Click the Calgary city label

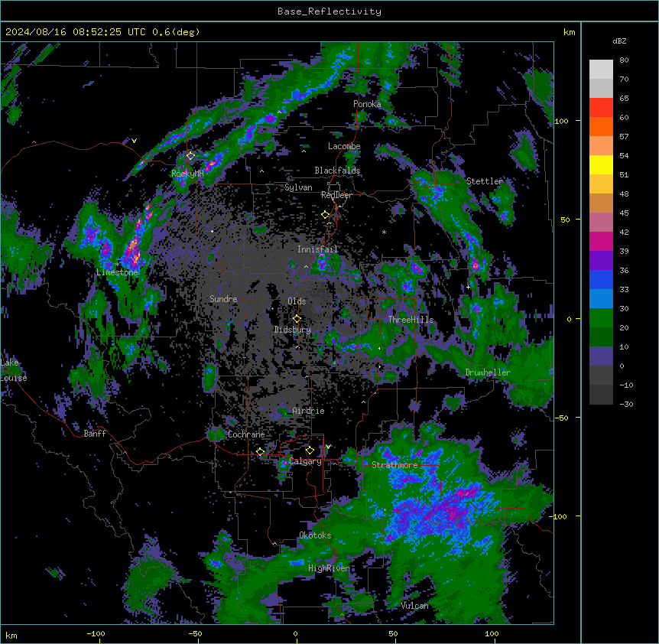point(305,461)
